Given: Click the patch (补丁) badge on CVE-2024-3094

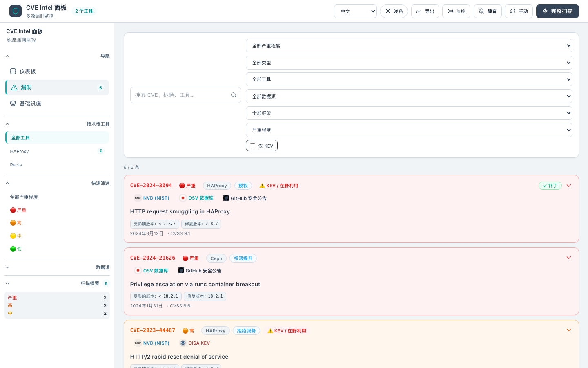Looking at the screenshot, I should [550, 186].
